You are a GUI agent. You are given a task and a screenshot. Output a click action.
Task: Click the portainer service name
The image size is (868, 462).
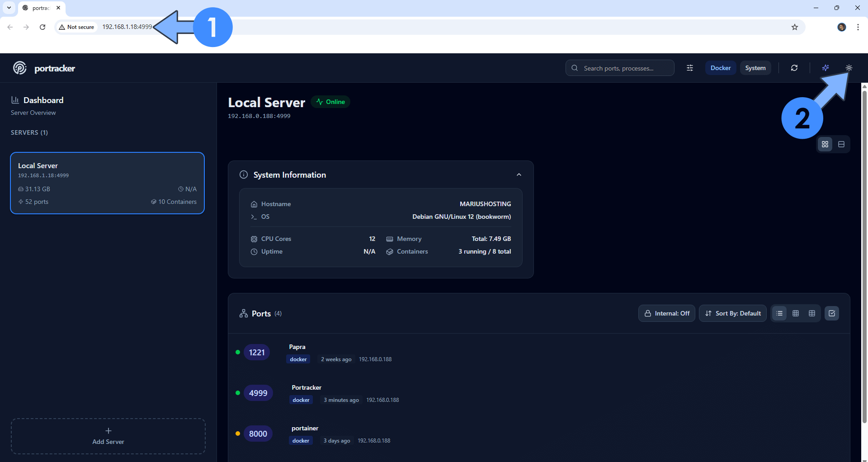305,428
